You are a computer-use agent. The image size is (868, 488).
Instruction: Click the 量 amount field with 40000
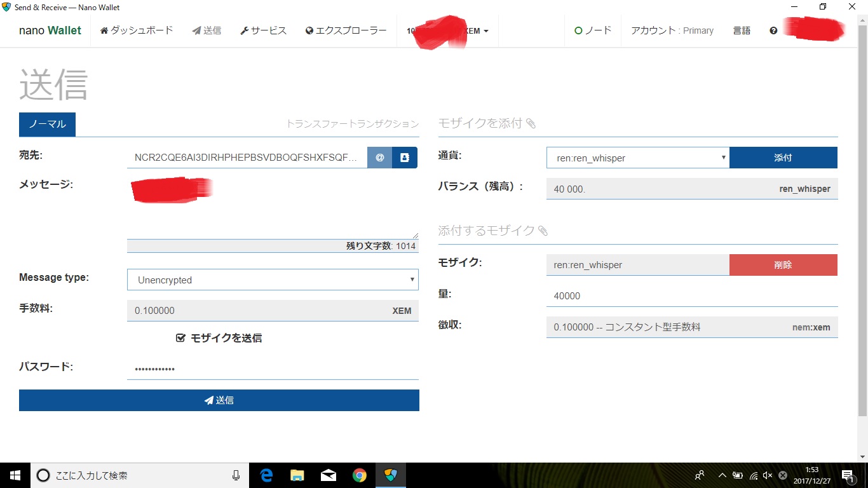click(x=692, y=295)
